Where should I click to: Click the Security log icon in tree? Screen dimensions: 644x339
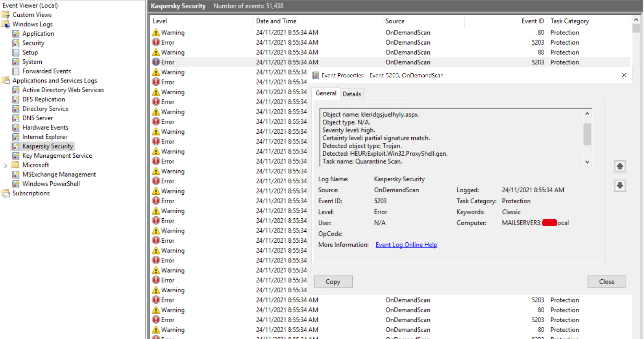[x=16, y=43]
